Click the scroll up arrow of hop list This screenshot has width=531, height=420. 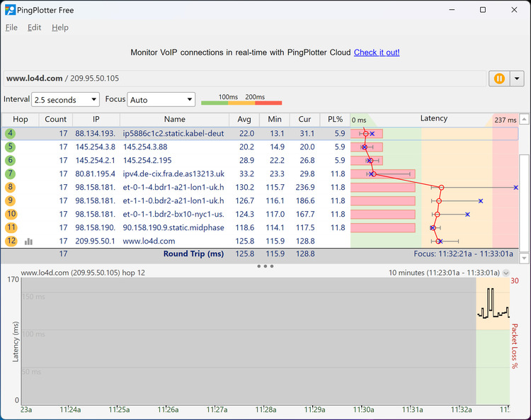524,119
